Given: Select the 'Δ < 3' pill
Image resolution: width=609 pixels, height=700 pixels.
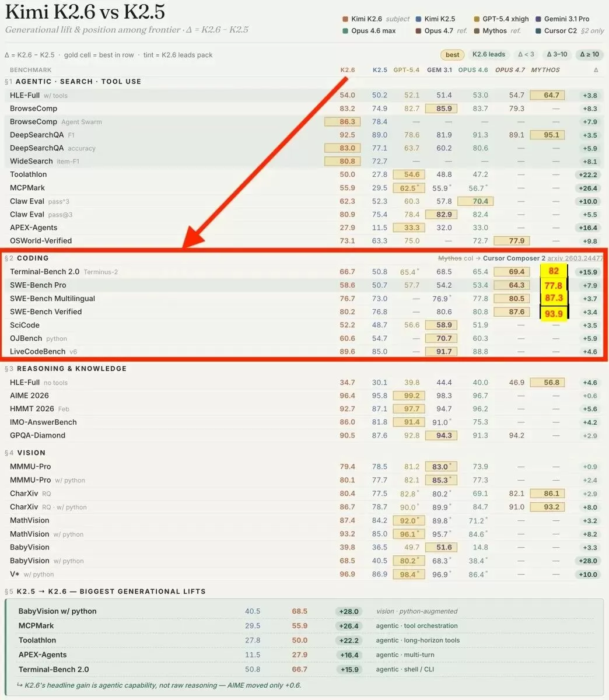Looking at the screenshot, I should pyautogui.click(x=526, y=55).
